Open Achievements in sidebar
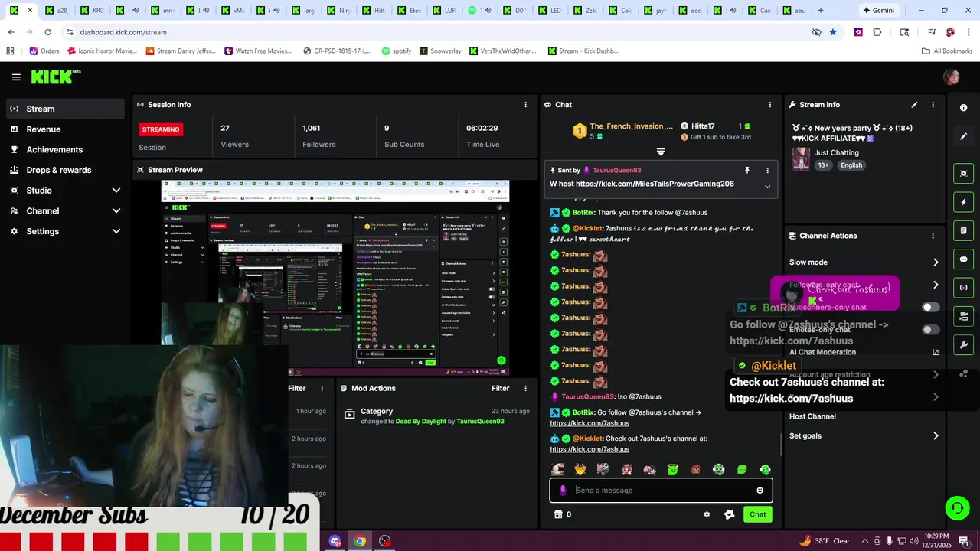980x551 pixels. pos(66,149)
